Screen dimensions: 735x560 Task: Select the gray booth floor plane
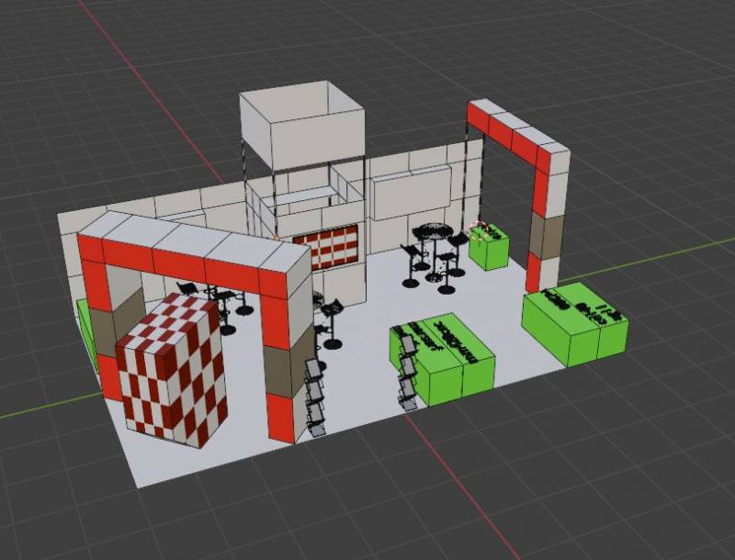(358, 422)
